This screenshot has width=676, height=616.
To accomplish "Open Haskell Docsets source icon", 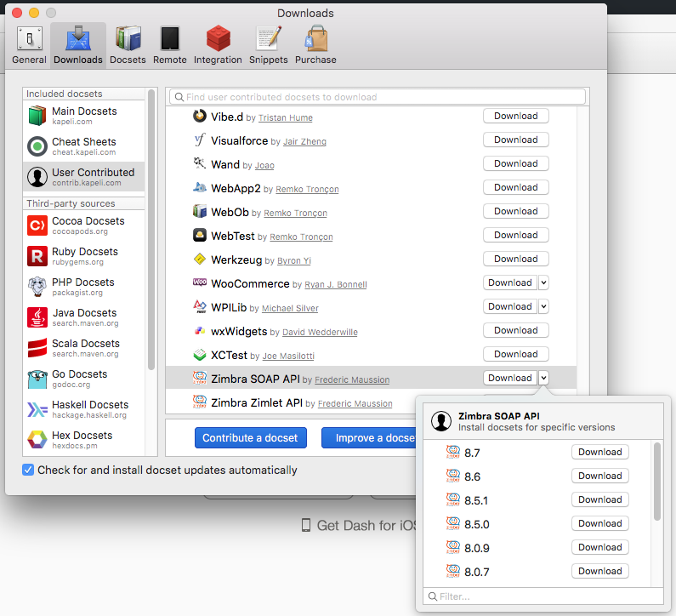I will click(37, 409).
